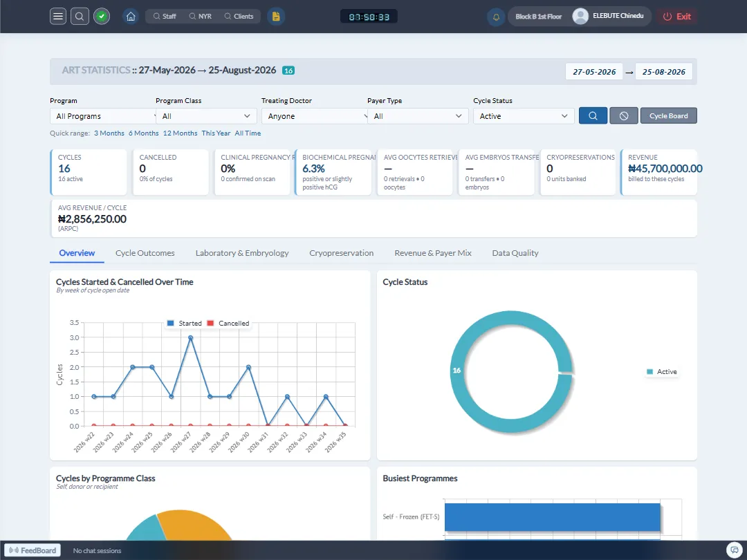Click the Cycle Status donut chart ring
Screen dimensions: 747x560
[457, 371]
